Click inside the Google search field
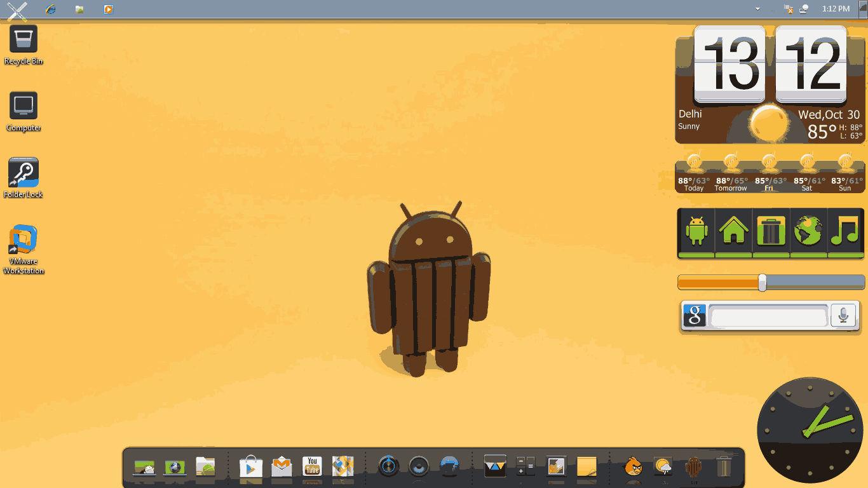Image resolution: width=868 pixels, height=488 pixels. click(x=768, y=316)
